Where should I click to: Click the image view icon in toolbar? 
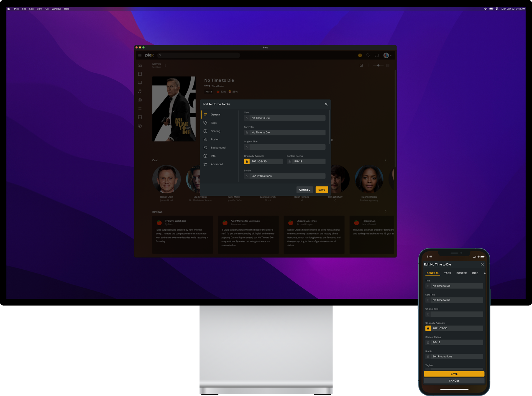(361, 65)
